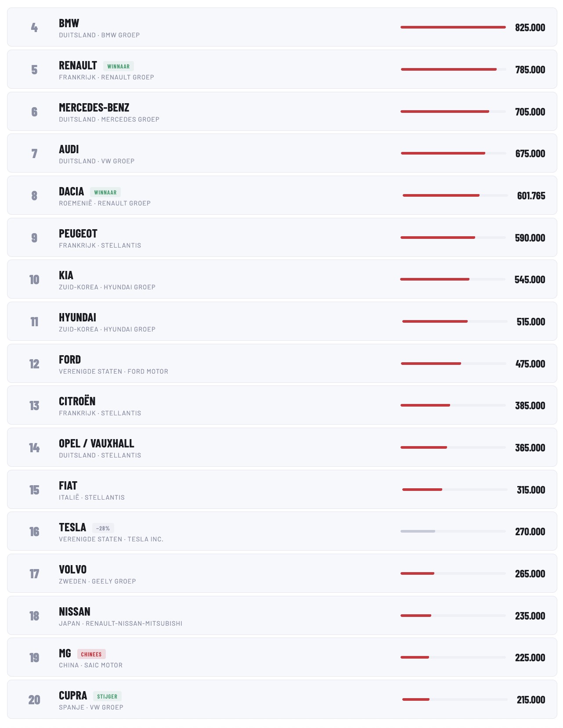Click the grey Tesla sales bar
This screenshot has width=563, height=728.
(418, 531)
